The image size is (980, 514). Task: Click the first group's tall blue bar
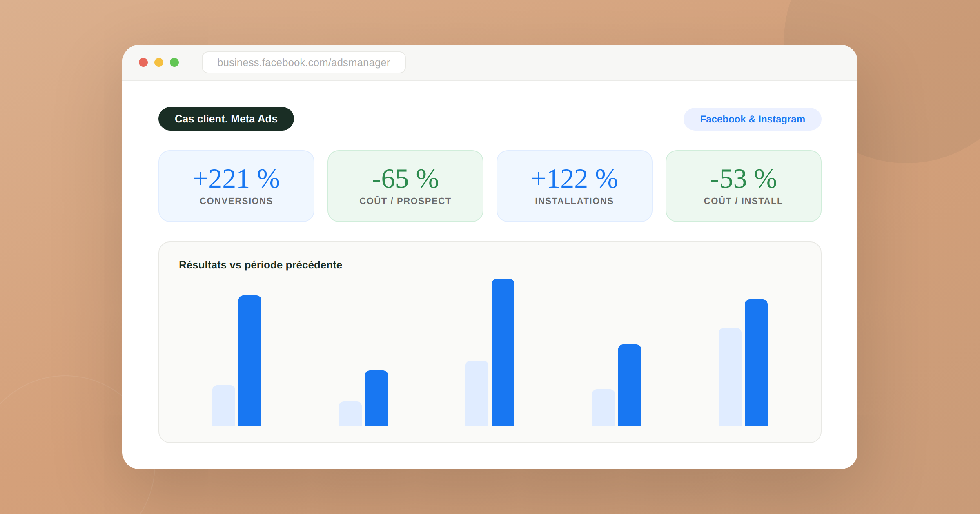point(250,361)
